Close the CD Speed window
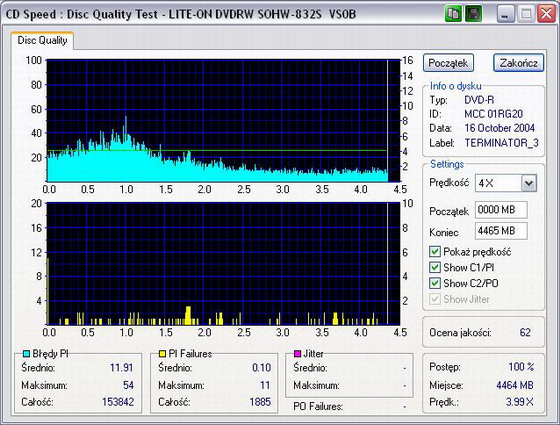This screenshot has height=425, width=560. [546, 14]
